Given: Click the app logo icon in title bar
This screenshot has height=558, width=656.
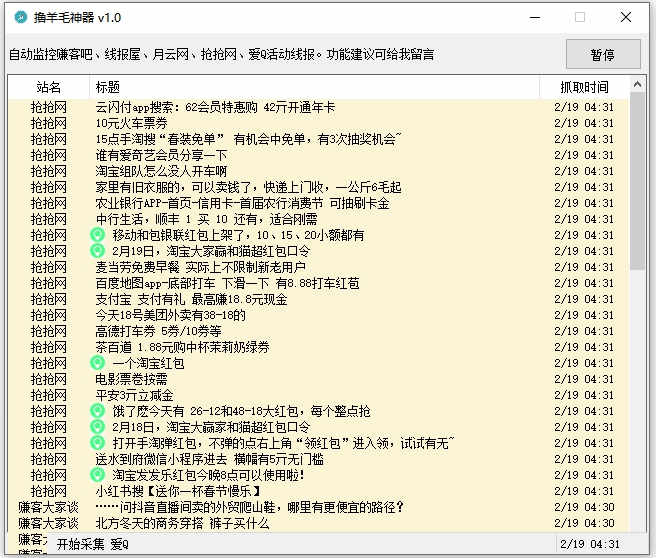Looking at the screenshot, I should (x=20, y=17).
